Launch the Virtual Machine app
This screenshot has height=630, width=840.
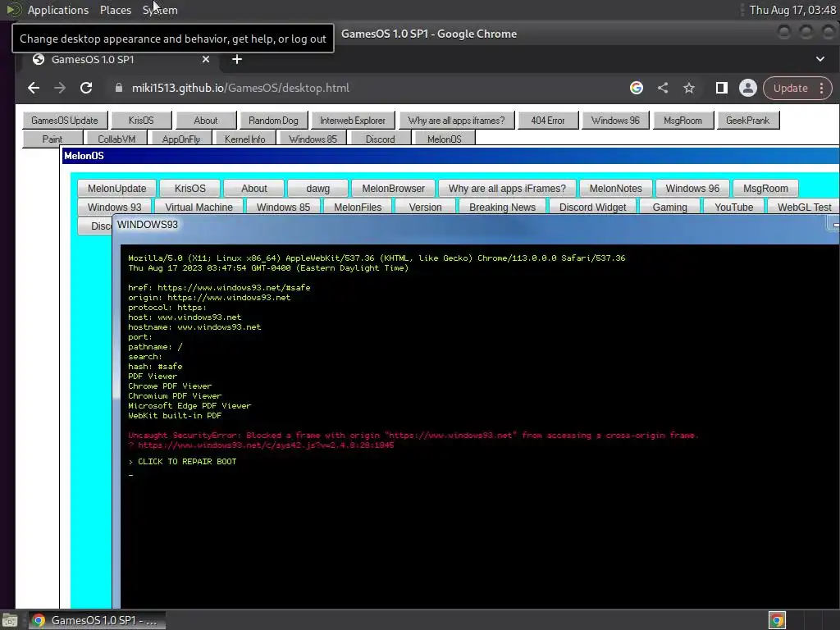coord(199,208)
